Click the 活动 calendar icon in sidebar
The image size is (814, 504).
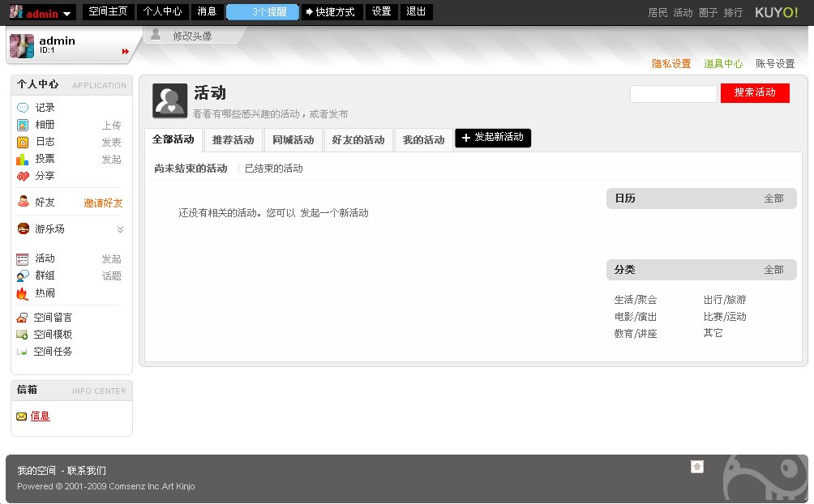click(23, 259)
